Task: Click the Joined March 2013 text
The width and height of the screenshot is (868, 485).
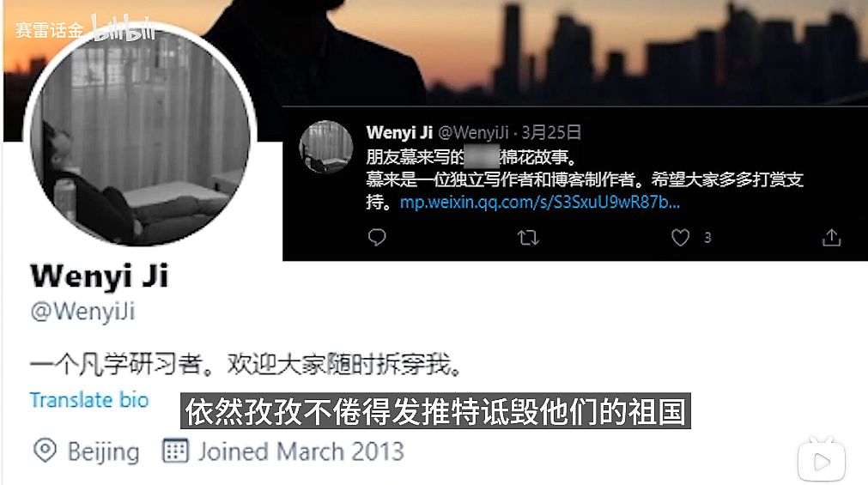Action: (301, 452)
